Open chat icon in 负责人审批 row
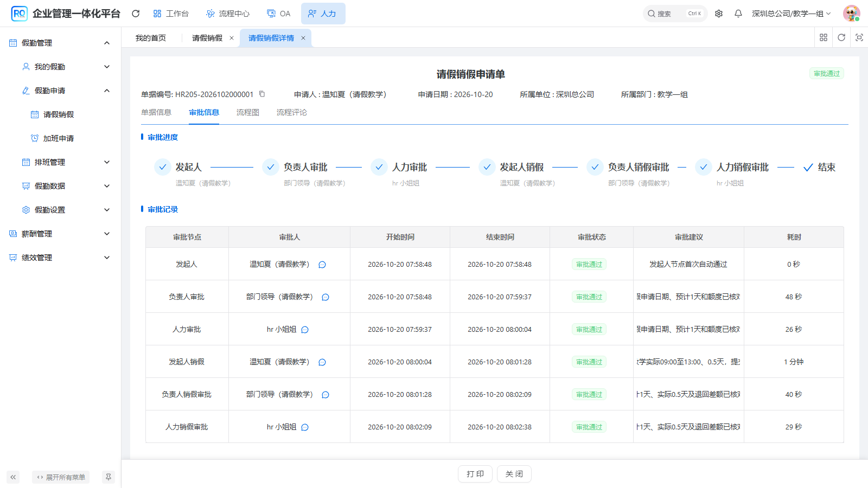 325,297
